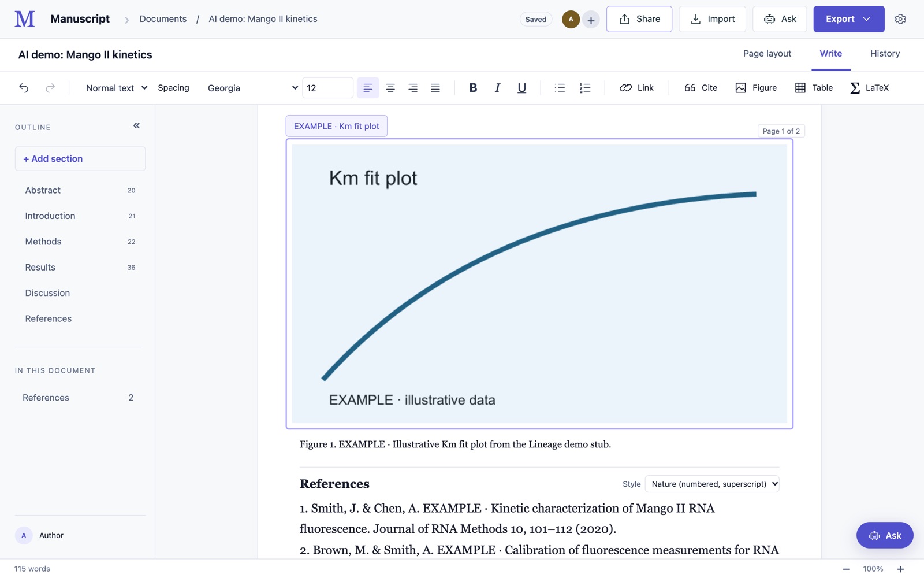Open the Author avatar in the top bar
Screen dimensions: 924x578
point(571,19)
